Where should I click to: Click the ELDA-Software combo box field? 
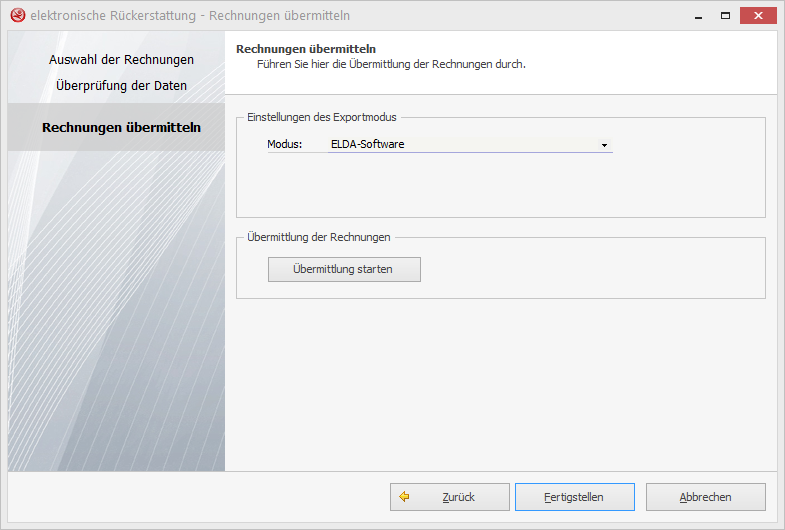pos(460,144)
